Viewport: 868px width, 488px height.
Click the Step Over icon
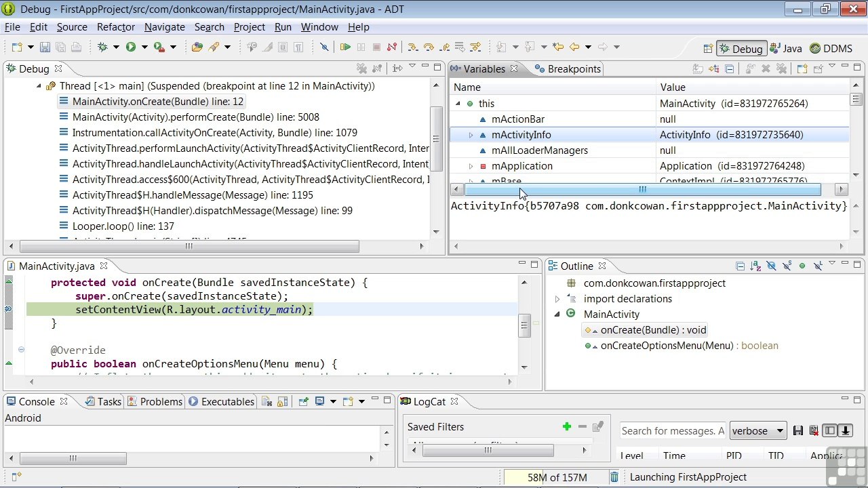pyautogui.click(x=429, y=47)
